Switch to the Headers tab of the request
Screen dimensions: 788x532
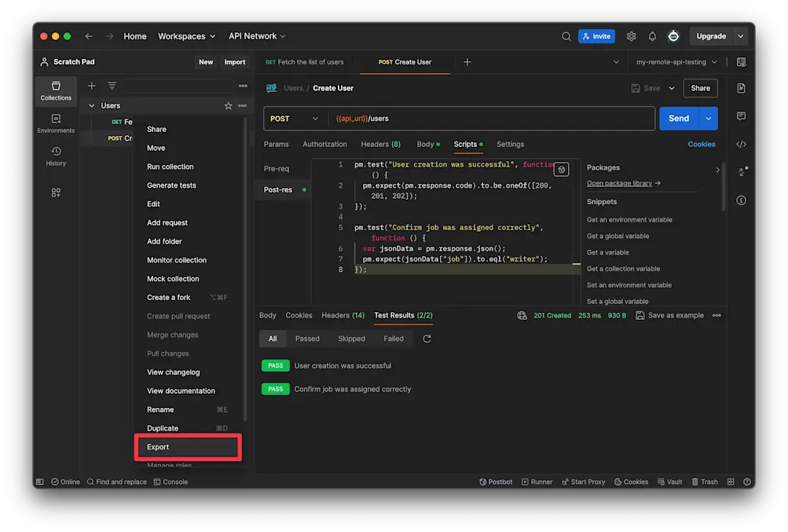tap(380, 144)
